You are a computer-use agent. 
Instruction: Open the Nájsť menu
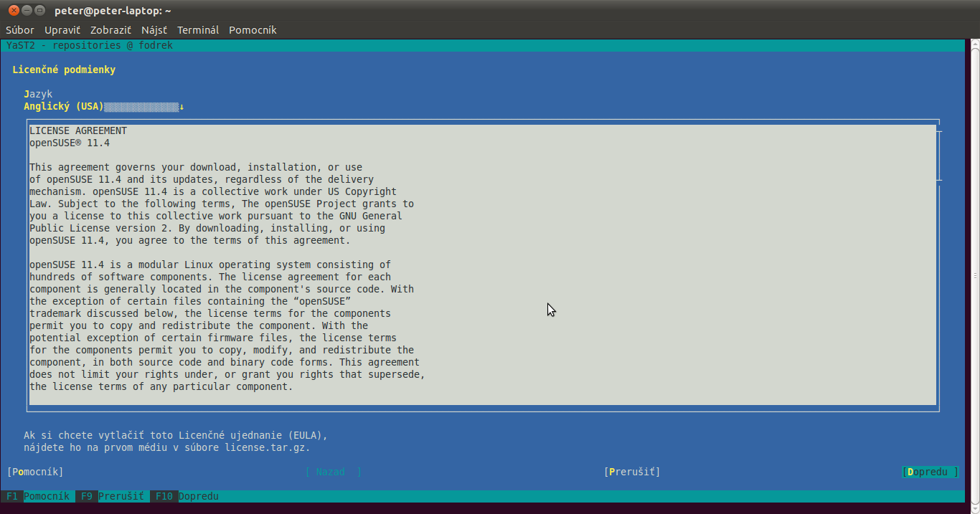pos(154,30)
